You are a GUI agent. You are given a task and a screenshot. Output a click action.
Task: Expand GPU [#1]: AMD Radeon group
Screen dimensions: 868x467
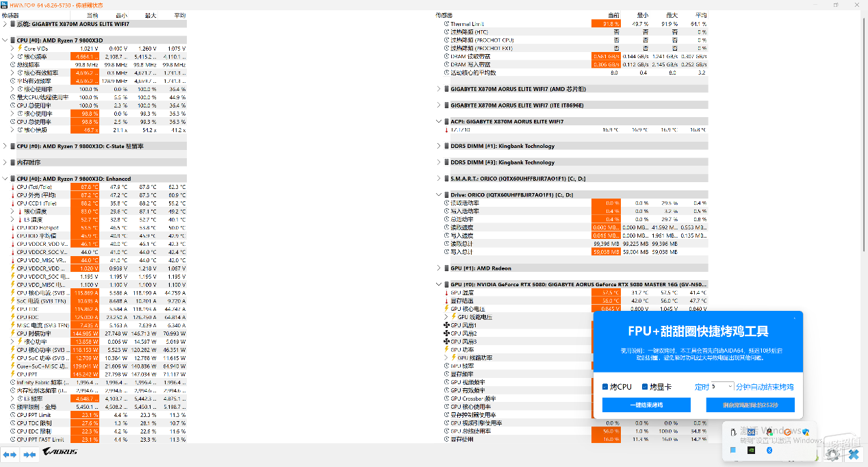[439, 268]
